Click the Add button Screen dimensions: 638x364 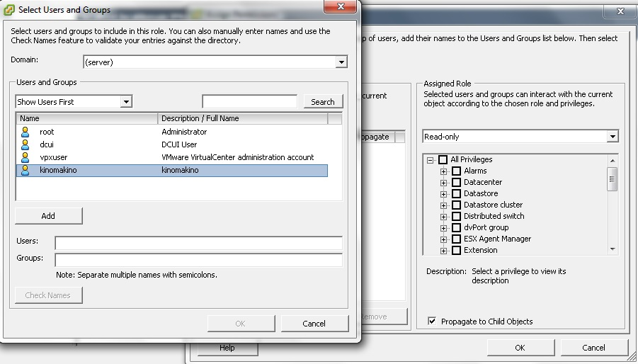point(48,216)
